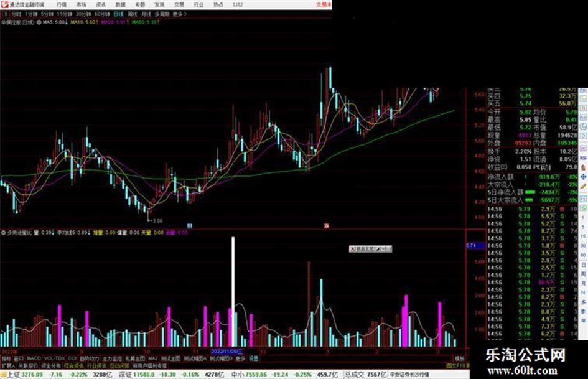Viewport: 588px width, 379px height.
Task: Open the 专题 menu
Action: [140, 5]
